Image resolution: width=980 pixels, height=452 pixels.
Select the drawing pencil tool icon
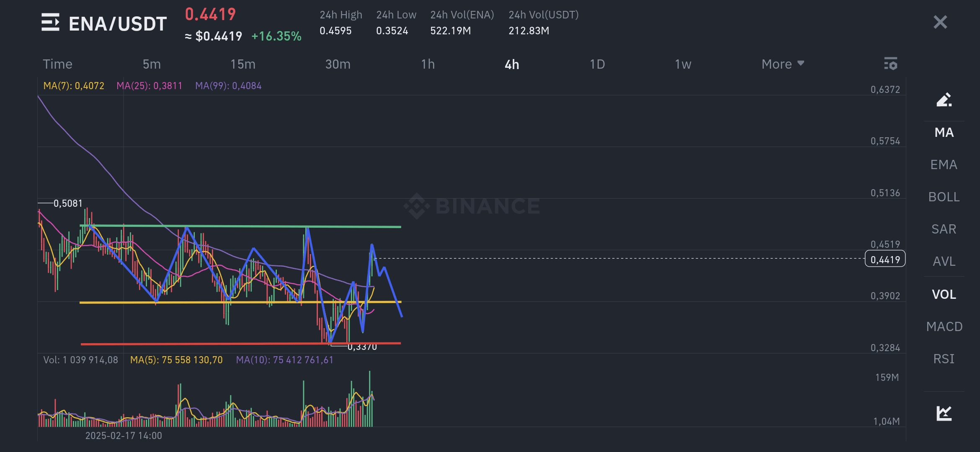(x=944, y=100)
